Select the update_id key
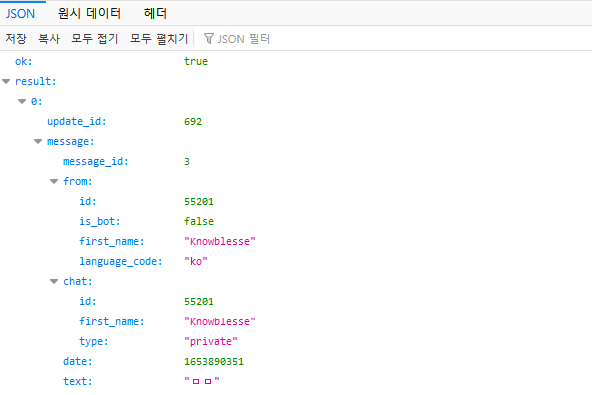This screenshot has height=395, width=592. (77, 122)
